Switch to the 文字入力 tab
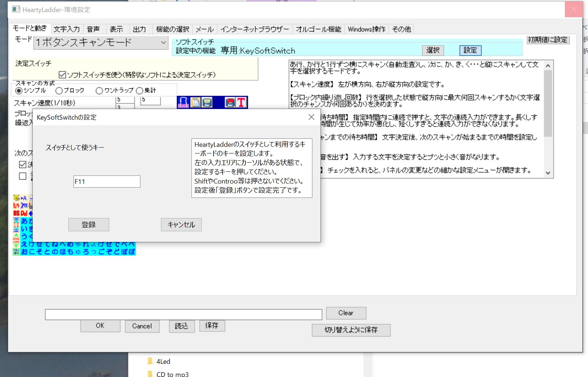This screenshot has width=588, height=377. (67, 29)
